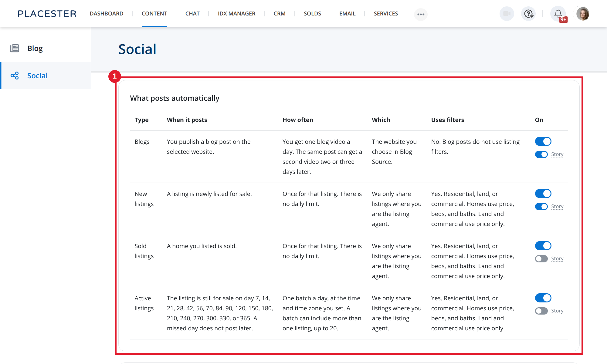Open the Services tab
The height and width of the screenshot is (364, 607).
pyautogui.click(x=386, y=14)
